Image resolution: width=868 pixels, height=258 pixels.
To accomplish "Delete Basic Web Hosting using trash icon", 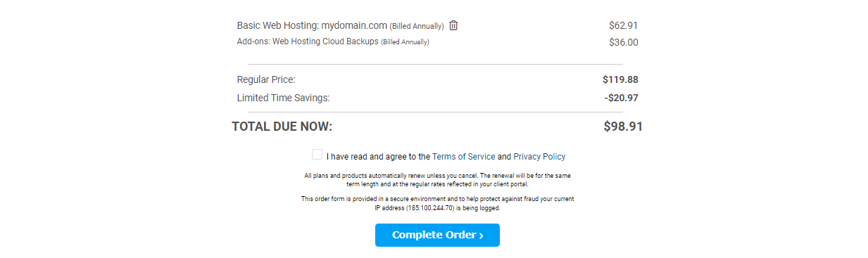I will point(453,25).
